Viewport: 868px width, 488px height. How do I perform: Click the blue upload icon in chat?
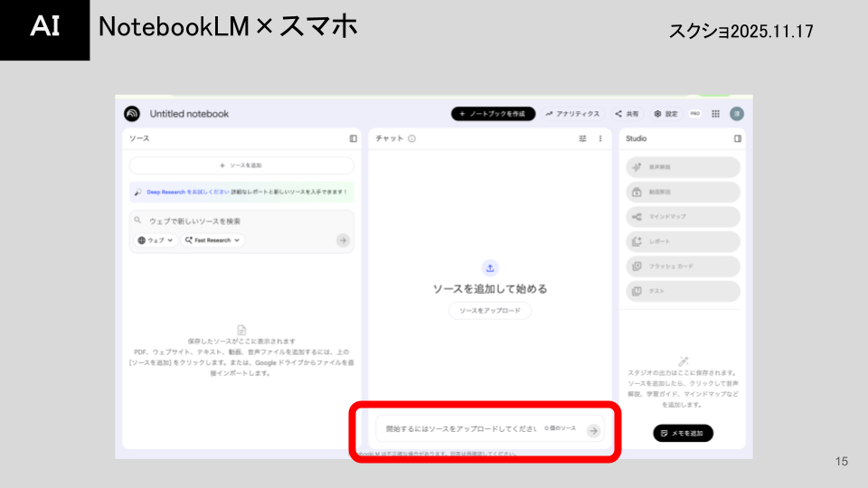coord(490,267)
